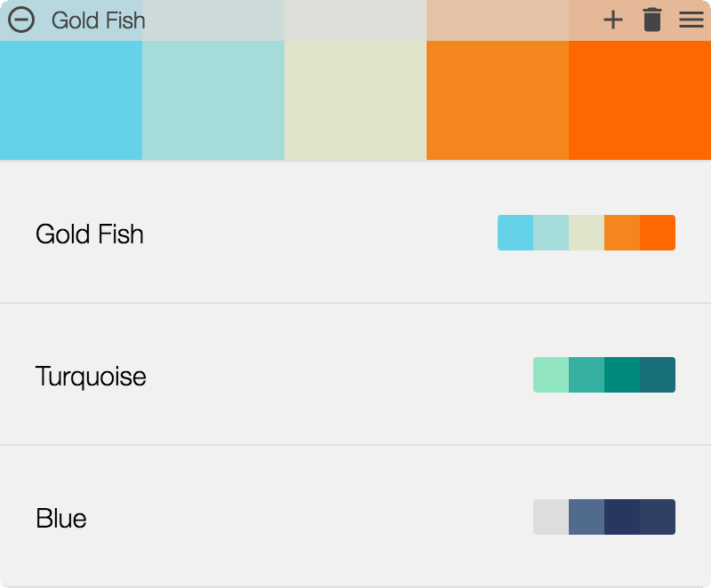The image size is (711, 588).
Task: Click the mint green chip in Turquoise preview
Action: point(551,375)
